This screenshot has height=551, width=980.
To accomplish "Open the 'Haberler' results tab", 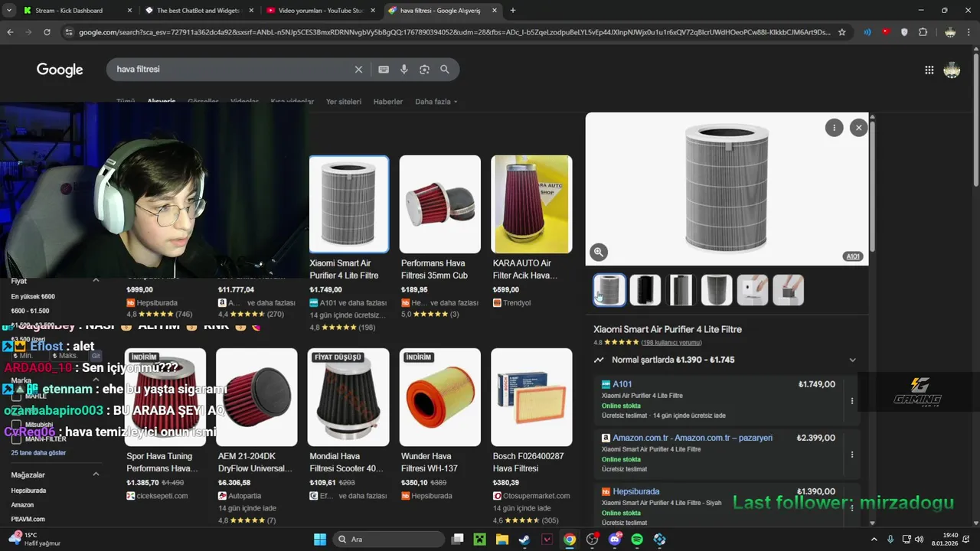I will [388, 102].
